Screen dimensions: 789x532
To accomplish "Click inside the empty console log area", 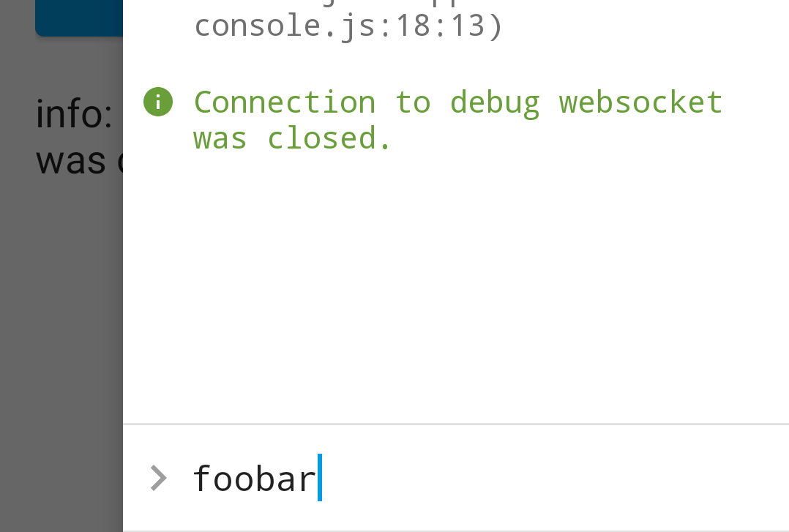I will click(x=454, y=293).
